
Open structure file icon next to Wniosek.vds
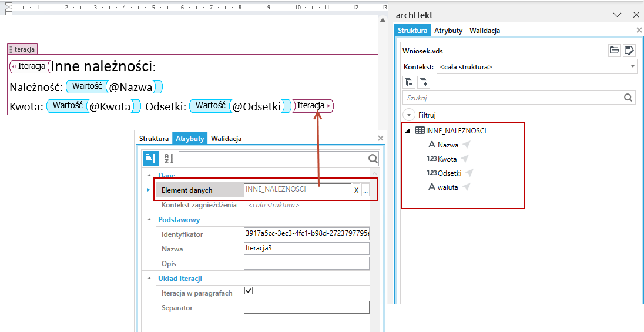(615, 51)
